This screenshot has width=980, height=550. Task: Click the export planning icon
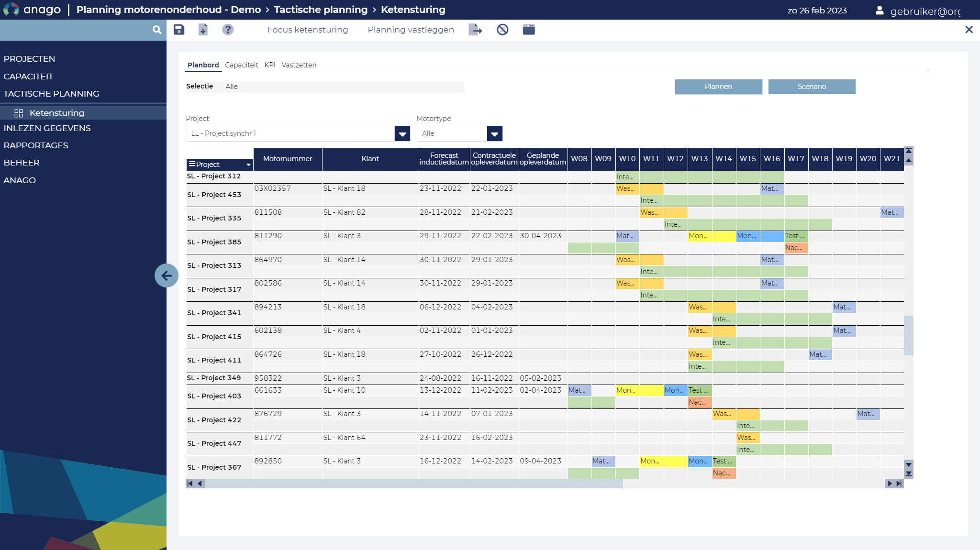click(x=475, y=30)
